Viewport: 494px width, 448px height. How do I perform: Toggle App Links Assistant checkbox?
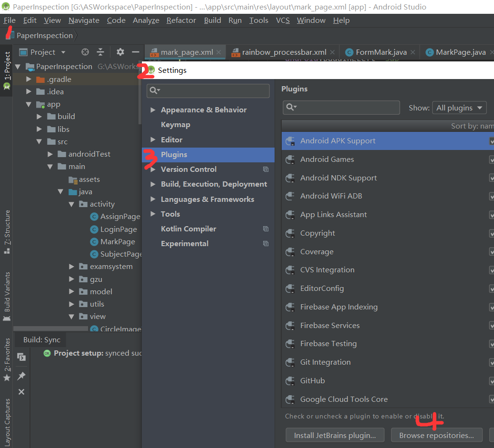click(x=492, y=215)
